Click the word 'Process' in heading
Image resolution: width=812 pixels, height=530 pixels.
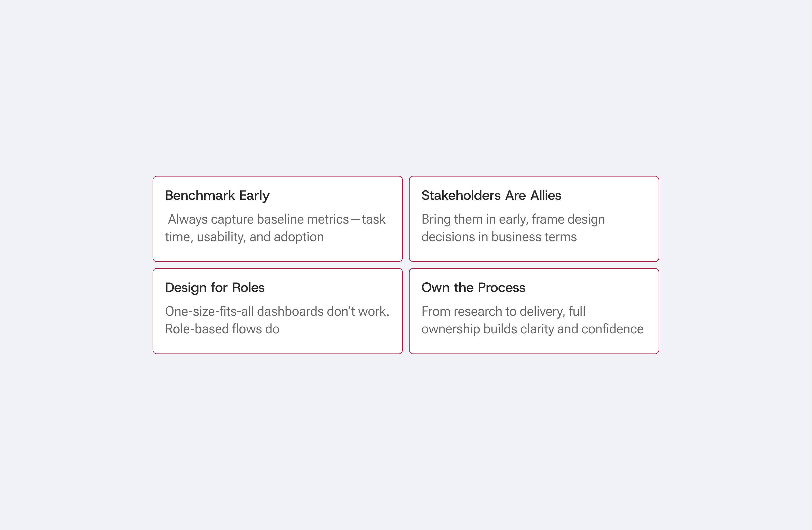coord(502,288)
